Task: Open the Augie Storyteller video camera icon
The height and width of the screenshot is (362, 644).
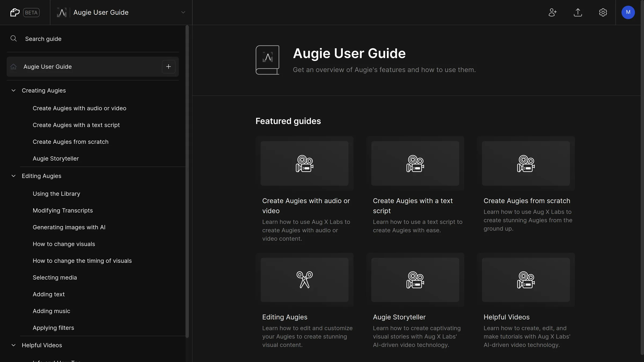Action: click(415, 280)
